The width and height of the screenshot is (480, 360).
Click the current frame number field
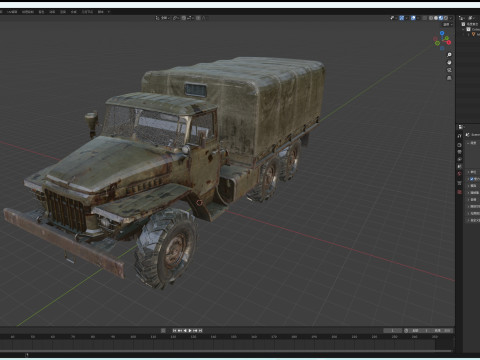pos(392,330)
